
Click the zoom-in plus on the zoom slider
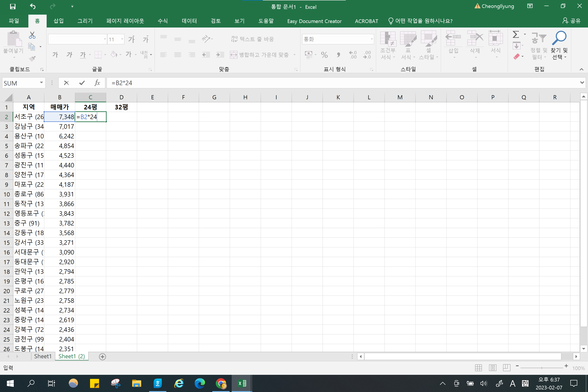pyautogui.click(x=566, y=366)
